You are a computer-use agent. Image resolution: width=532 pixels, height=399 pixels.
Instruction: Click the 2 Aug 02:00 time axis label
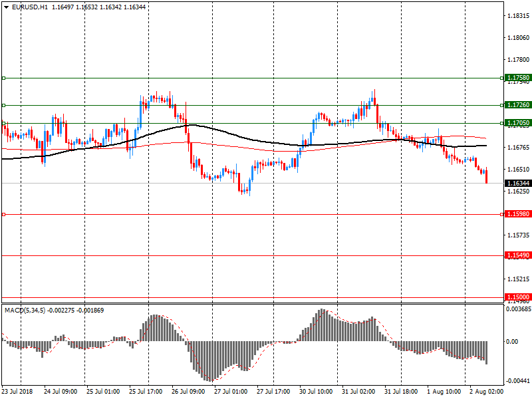tap(486, 391)
